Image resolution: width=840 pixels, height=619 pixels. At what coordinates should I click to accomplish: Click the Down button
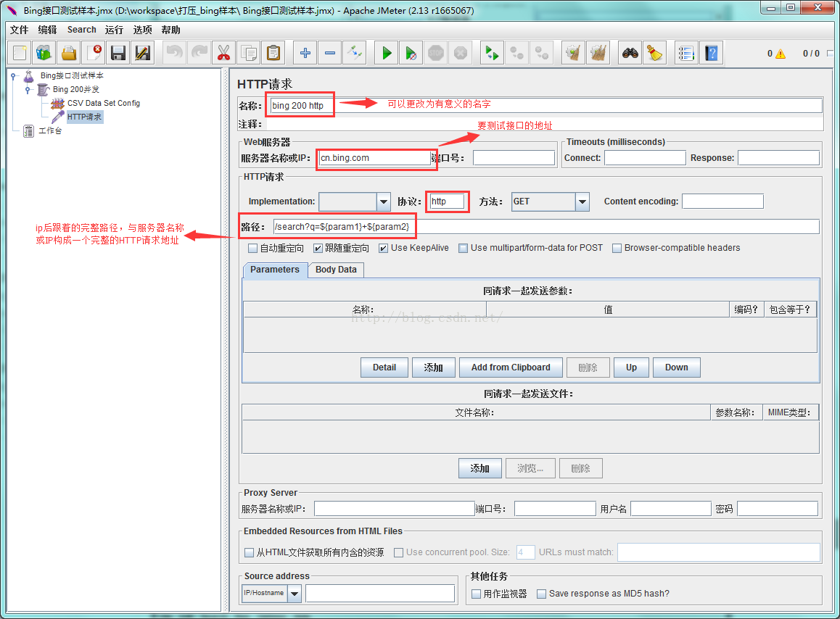(676, 368)
